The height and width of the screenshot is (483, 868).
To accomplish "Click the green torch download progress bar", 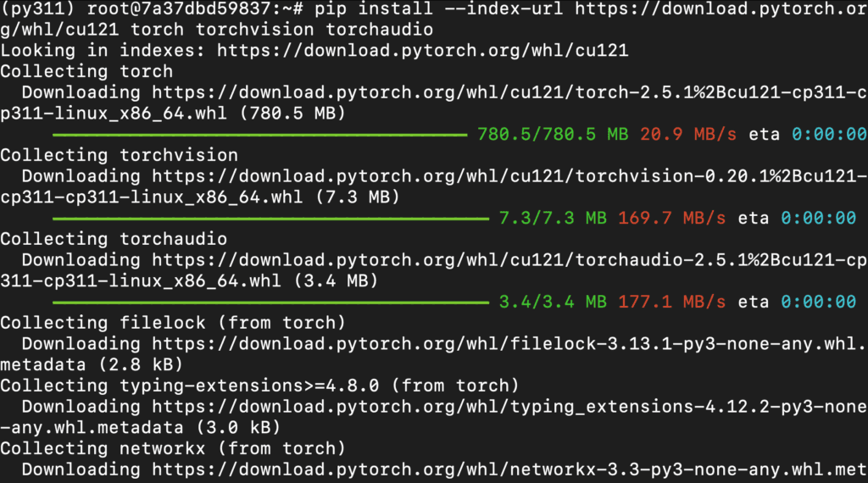I will tap(259, 134).
